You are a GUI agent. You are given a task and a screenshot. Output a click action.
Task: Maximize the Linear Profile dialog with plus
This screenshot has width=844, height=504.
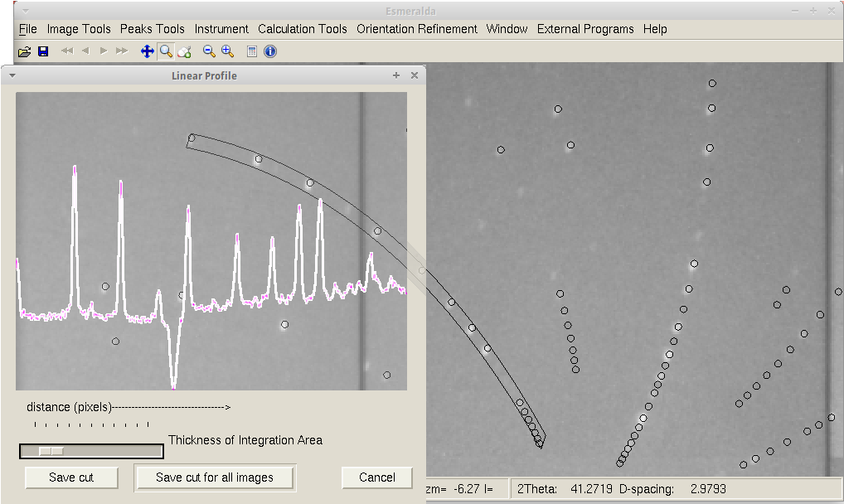tap(396, 75)
